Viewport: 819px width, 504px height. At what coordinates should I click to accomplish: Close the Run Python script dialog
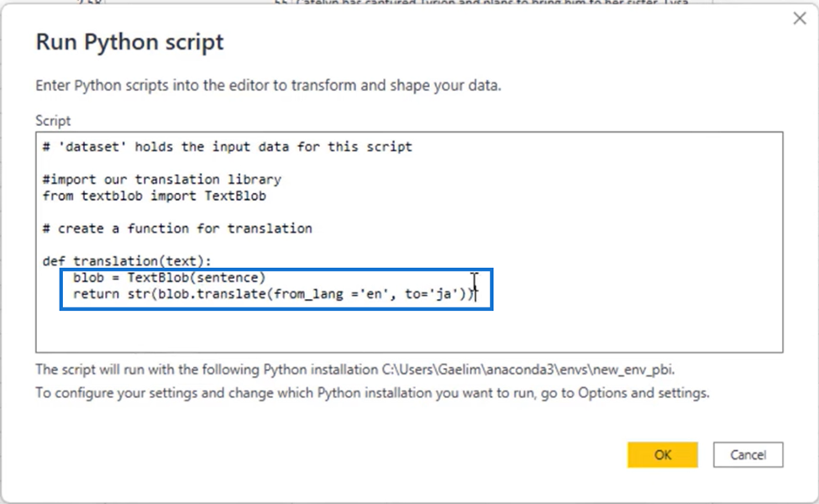799,18
